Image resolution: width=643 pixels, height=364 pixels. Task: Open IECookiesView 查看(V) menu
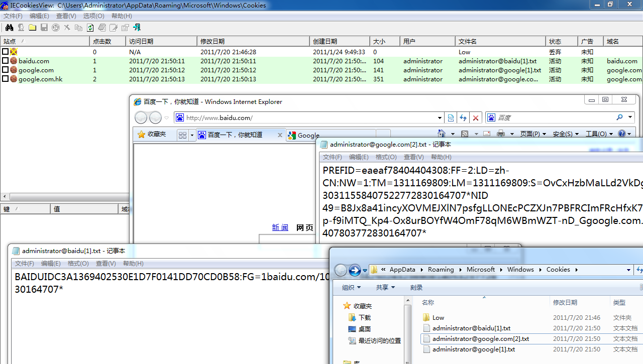[66, 16]
